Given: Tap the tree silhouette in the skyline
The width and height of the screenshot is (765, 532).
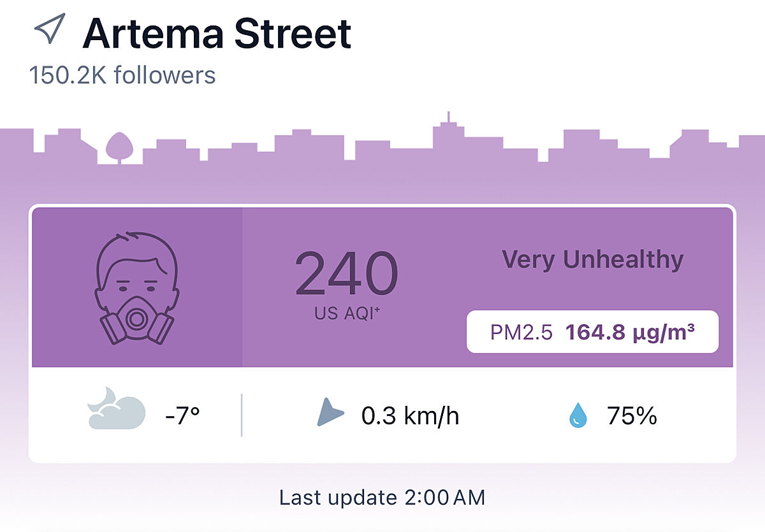Looking at the screenshot, I should [118, 147].
